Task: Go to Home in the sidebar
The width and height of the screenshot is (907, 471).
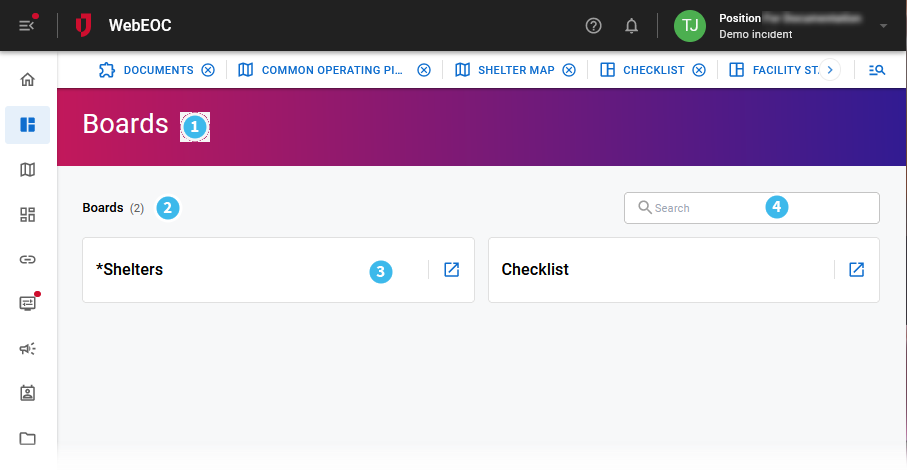Action: pyautogui.click(x=28, y=80)
